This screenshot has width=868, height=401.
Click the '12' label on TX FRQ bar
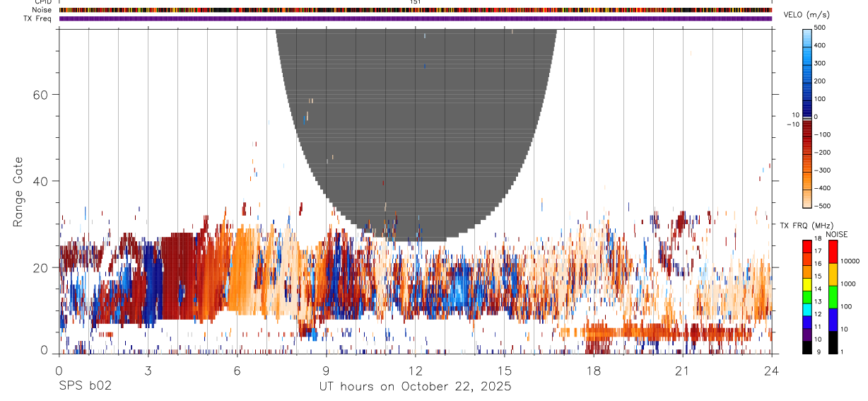click(818, 314)
